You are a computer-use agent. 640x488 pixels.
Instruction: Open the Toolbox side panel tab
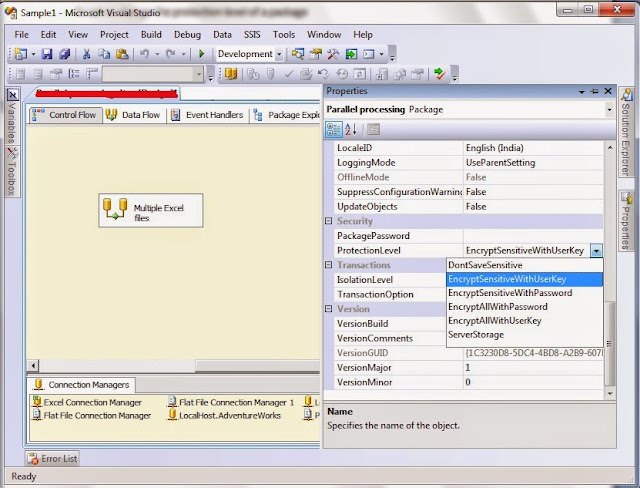click(x=12, y=172)
